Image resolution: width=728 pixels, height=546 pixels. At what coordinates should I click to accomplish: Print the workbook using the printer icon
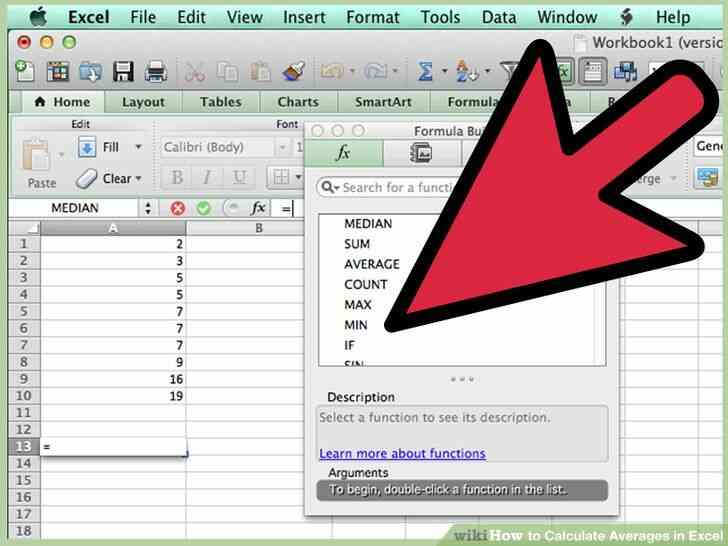click(x=156, y=72)
